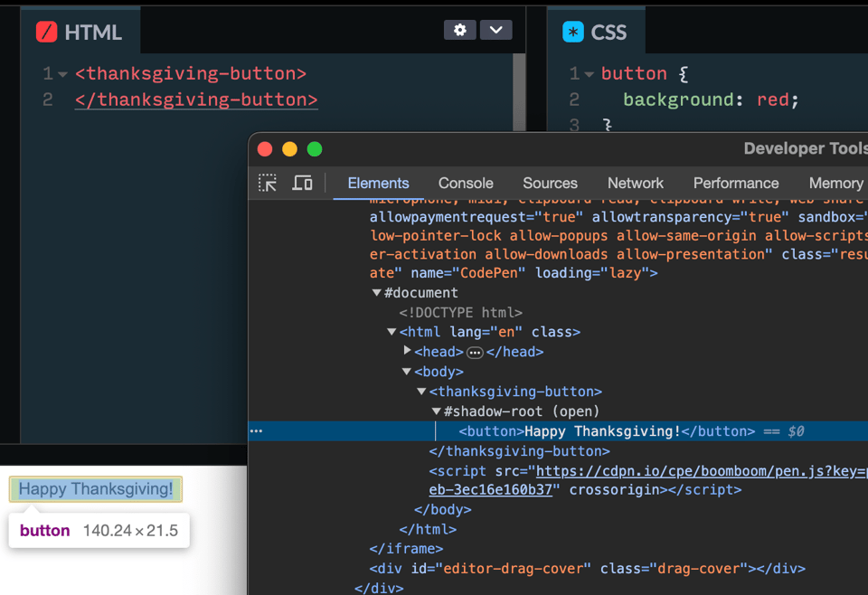Click the three-dot gutter icon on selected row

tap(257, 431)
